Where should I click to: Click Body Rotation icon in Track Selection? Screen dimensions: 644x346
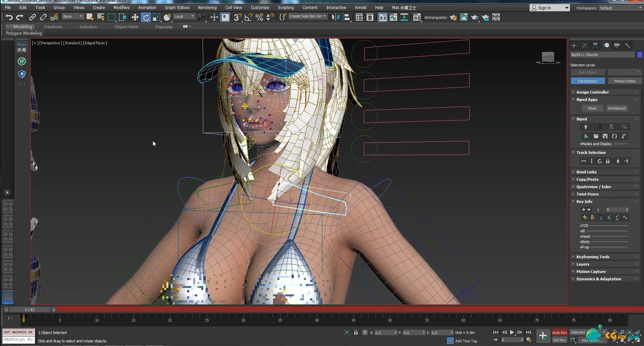point(600,161)
